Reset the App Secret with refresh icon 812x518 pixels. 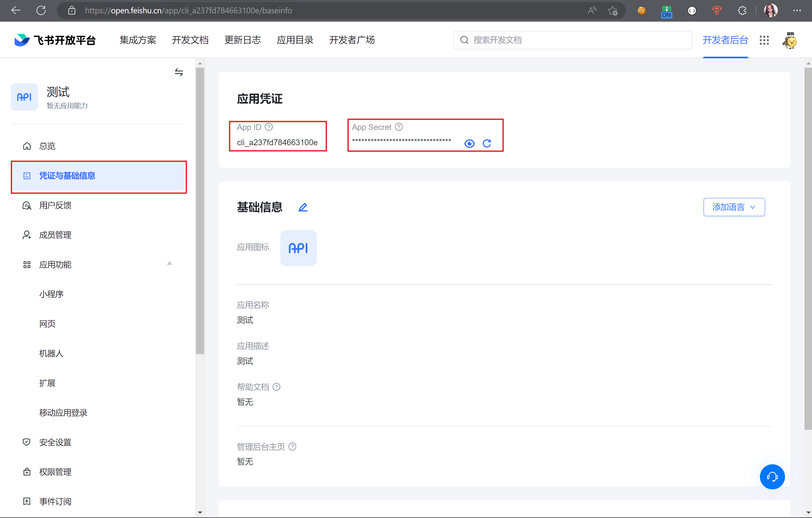[x=487, y=144]
